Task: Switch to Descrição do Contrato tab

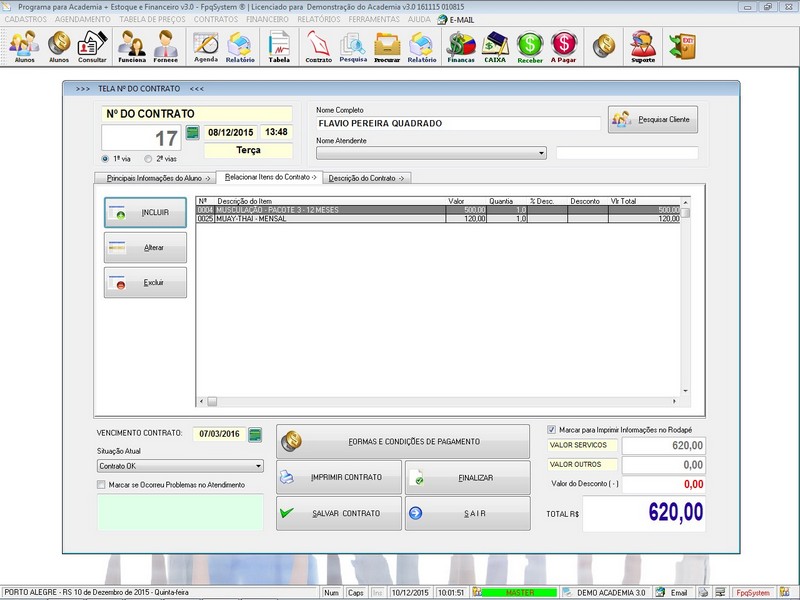Action: [367, 178]
